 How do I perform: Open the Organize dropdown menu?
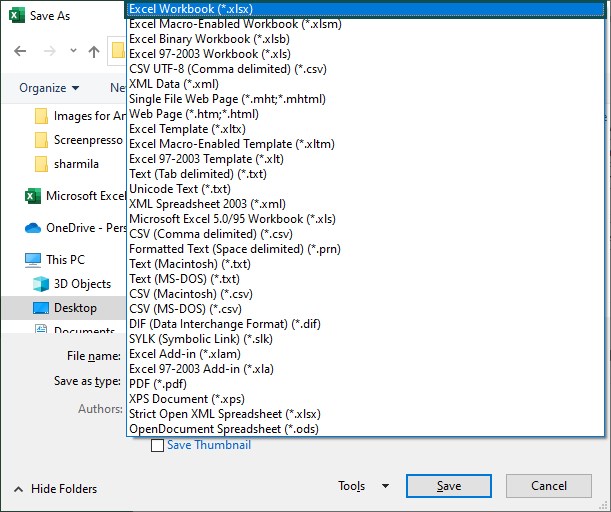click(49, 88)
